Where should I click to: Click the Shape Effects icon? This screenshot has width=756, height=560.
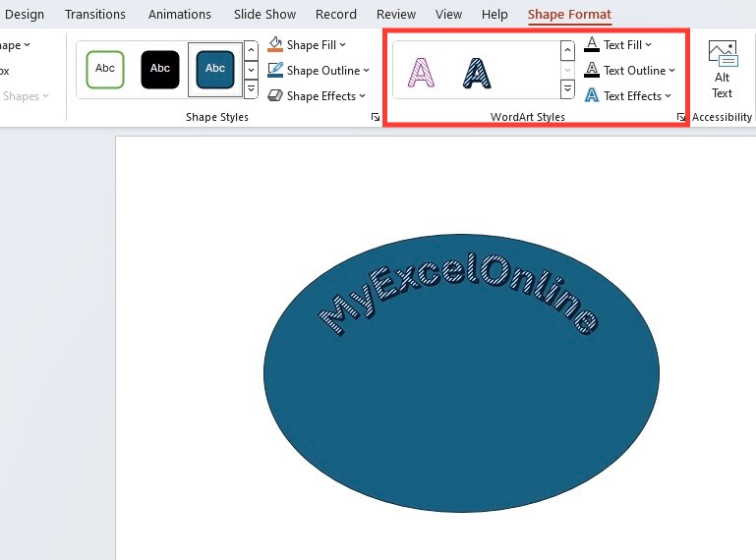(275, 95)
